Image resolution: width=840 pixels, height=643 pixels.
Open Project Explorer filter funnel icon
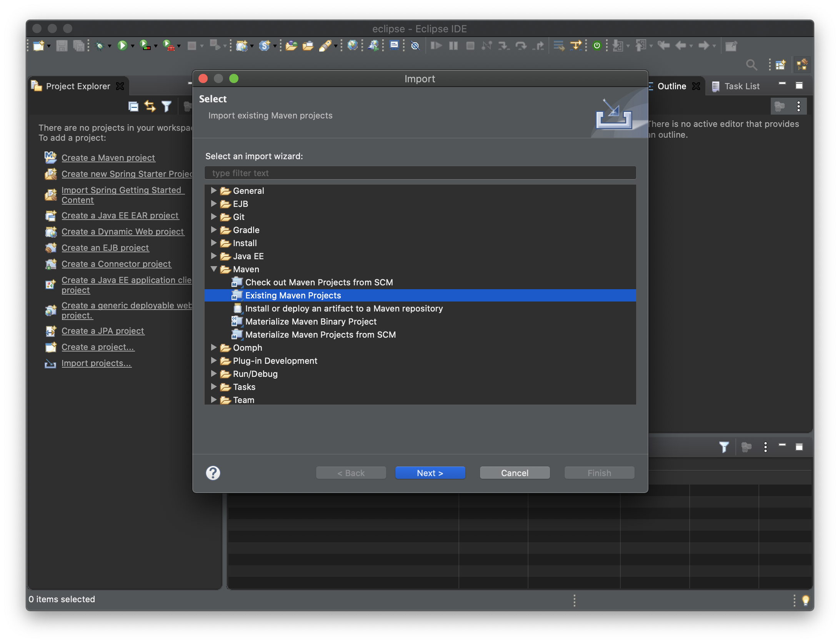click(x=167, y=107)
